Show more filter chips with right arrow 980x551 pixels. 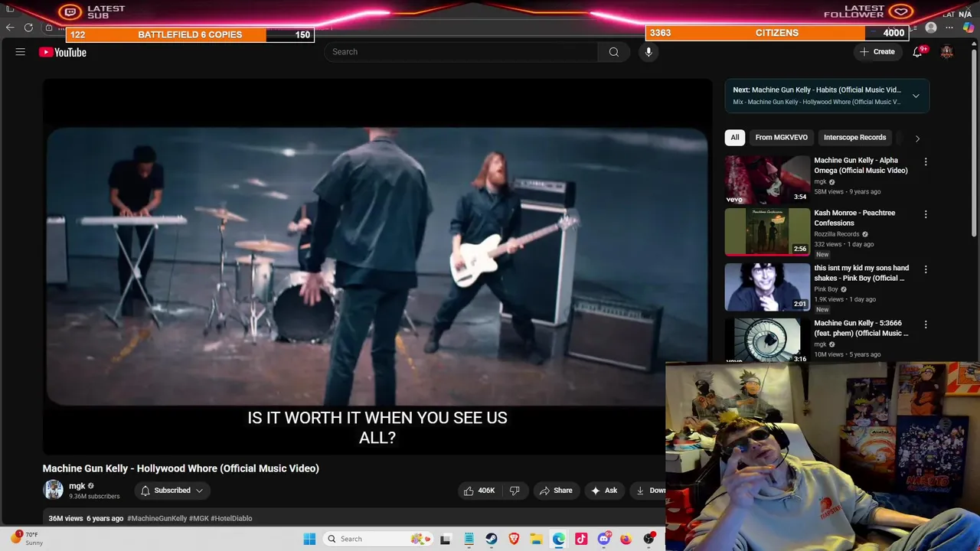[x=917, y=138]
